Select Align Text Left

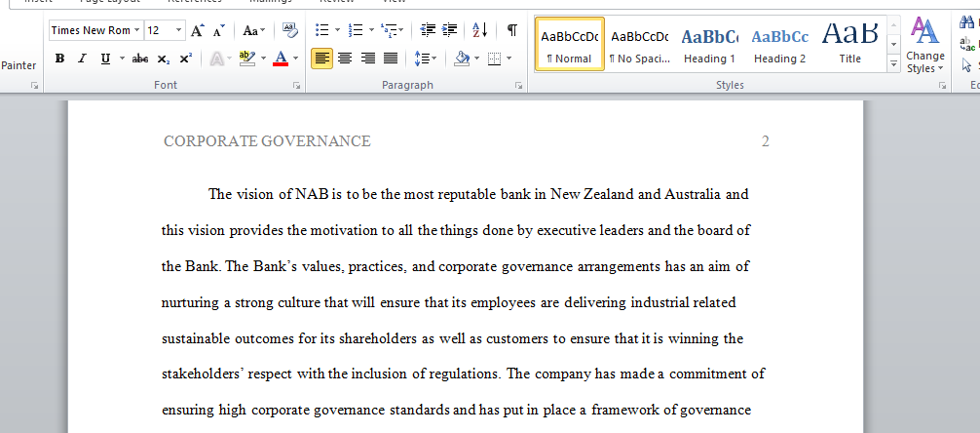pyautogui.click(x=321, y=59)
